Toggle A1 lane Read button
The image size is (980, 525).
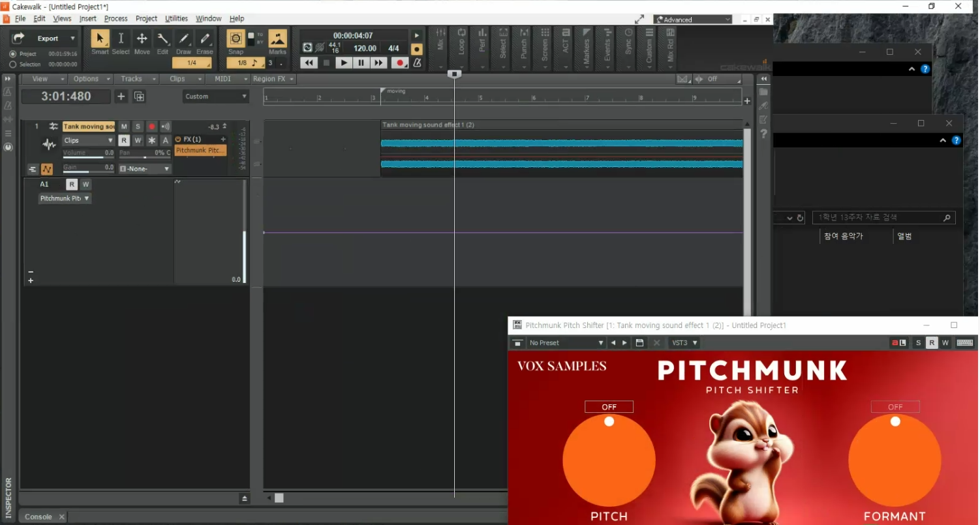tap(72, 185)
